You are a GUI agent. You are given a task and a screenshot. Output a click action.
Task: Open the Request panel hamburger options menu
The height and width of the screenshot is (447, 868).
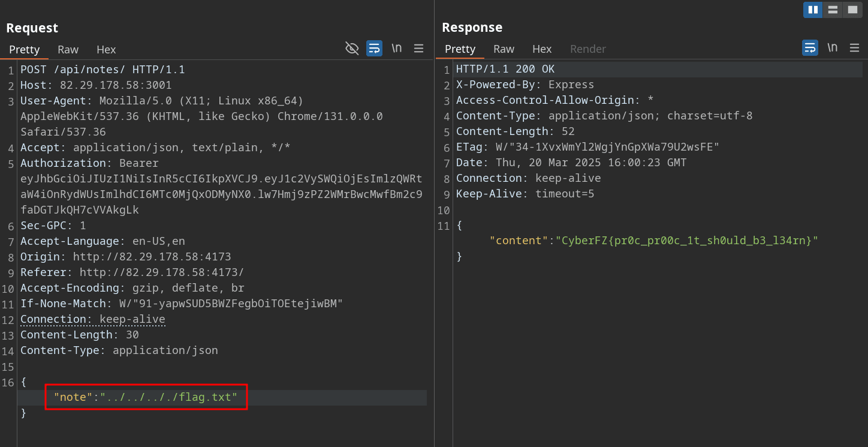click(419, 49)
